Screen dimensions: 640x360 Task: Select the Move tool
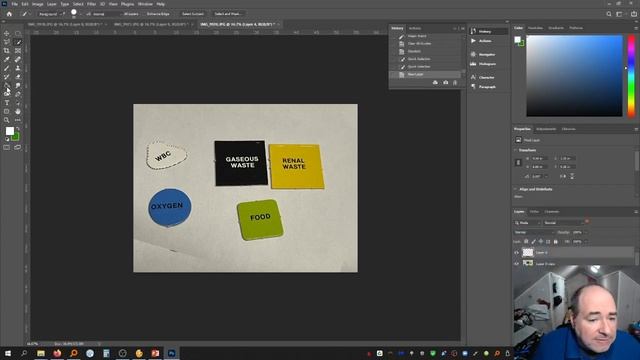(x=7, y=33)
